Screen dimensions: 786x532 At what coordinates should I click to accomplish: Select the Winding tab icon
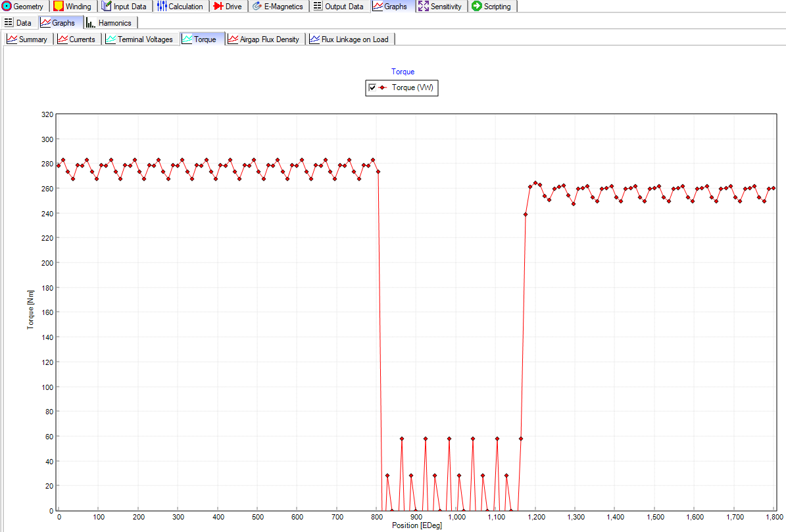pos(59,7)
